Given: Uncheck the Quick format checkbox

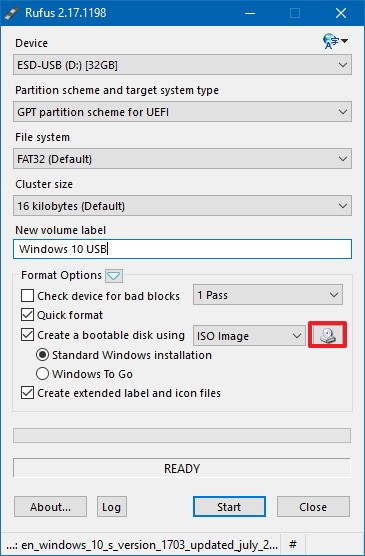Looking at the screenshot, I should pos(27,315).
